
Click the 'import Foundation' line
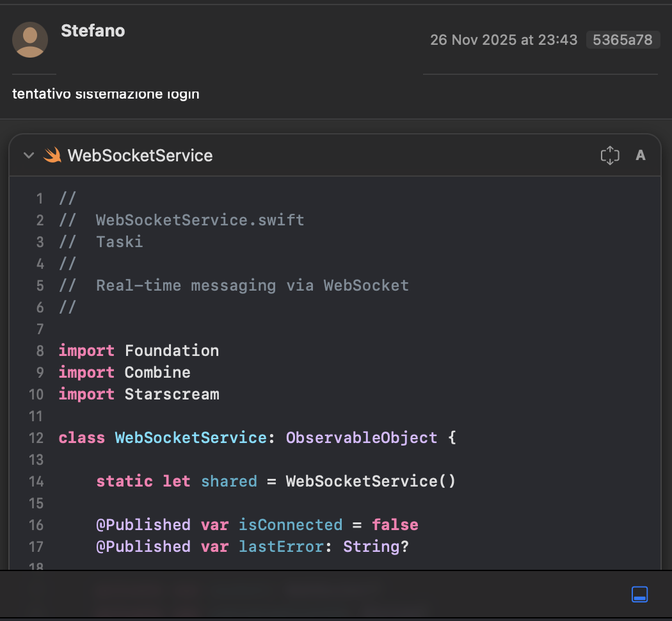point(139,351)
